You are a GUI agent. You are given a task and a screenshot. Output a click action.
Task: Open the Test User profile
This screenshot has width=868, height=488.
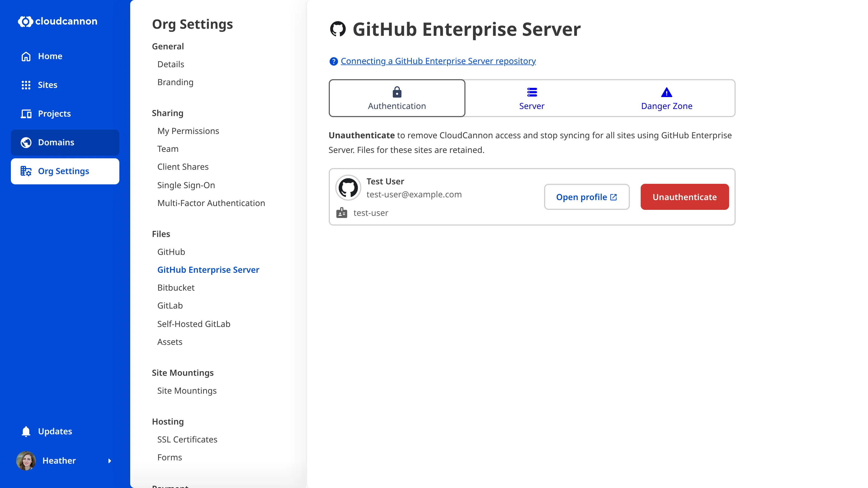coord(587,197)
